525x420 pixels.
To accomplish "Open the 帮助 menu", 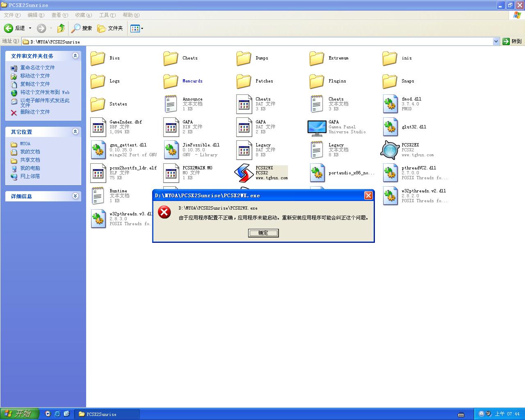I will (x=131, y=15).
